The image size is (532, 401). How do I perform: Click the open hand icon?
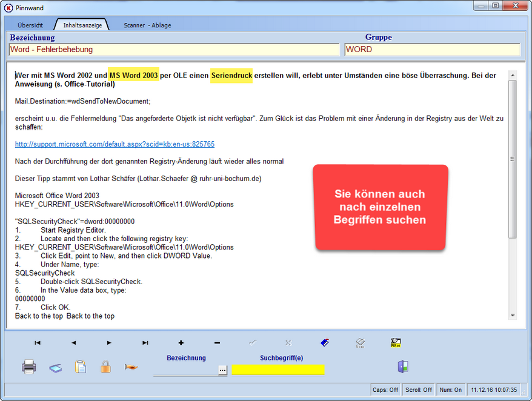(x=131, y=367)
